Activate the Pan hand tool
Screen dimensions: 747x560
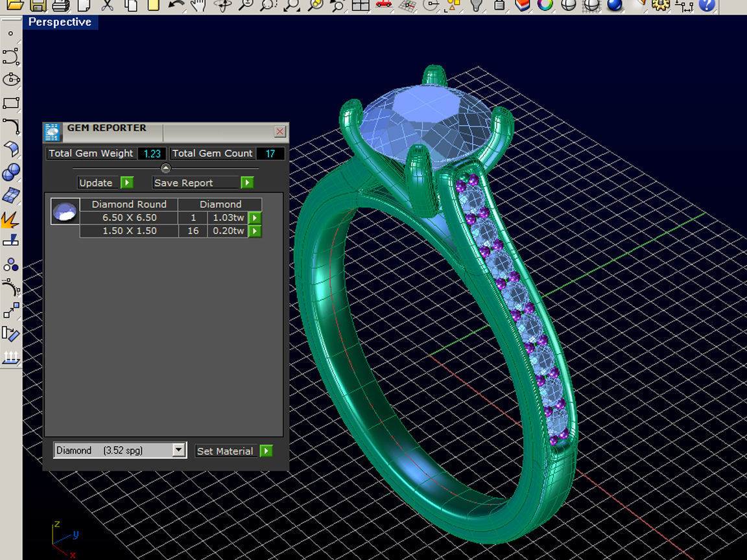click(x=198, y=5)
